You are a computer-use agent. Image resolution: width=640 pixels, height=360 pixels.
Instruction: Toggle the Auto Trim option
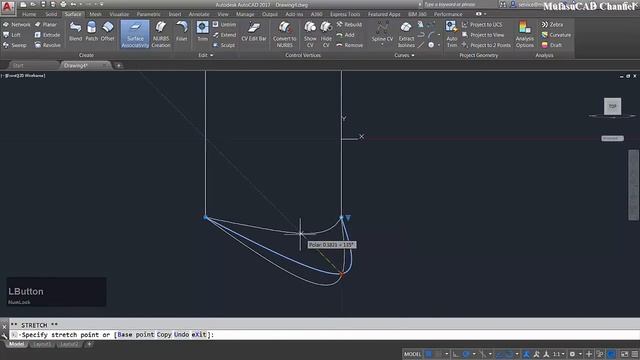point(451,35)
